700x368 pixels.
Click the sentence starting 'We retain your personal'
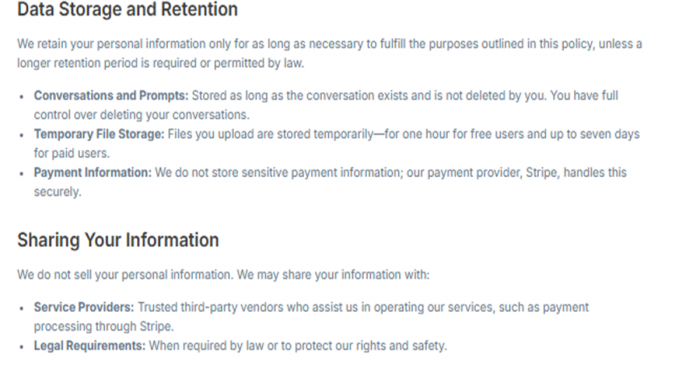click(329, 54)
